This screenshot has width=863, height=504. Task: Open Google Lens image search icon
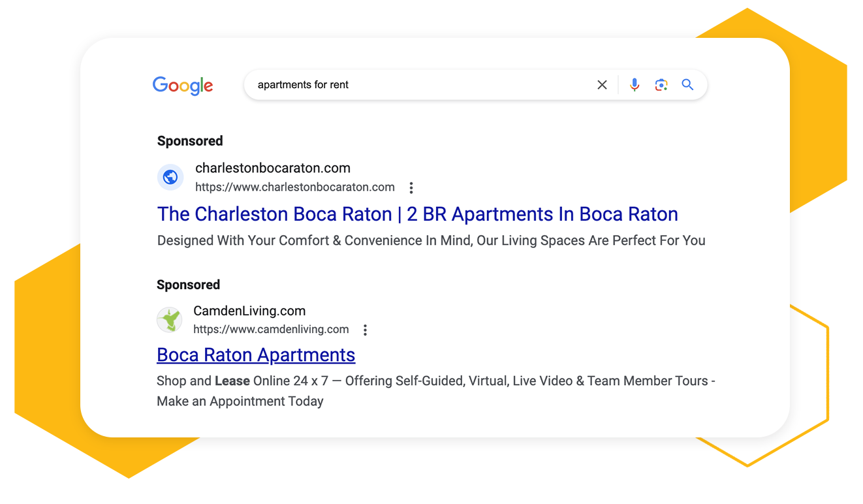tap(661, 85)
